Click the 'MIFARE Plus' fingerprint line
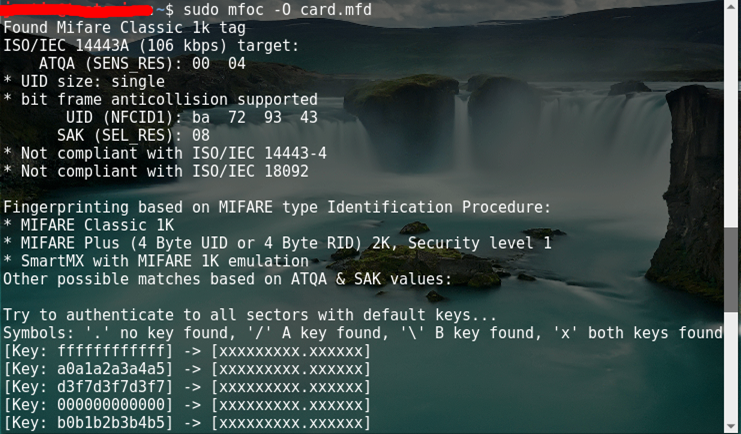741x434 pixels. 277,243
